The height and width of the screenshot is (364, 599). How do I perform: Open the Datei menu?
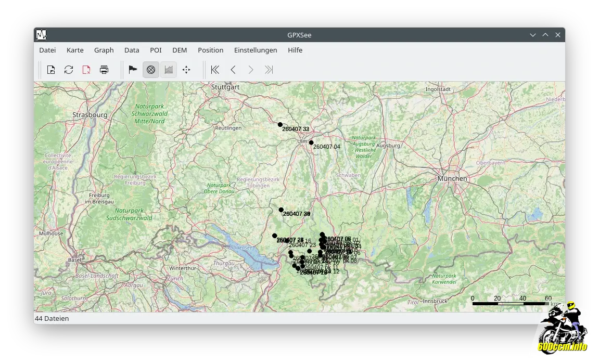coord(47,50)
